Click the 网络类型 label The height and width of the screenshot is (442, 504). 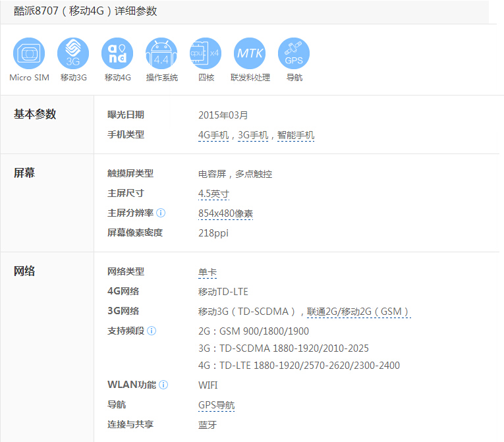(x=126, y=271)
